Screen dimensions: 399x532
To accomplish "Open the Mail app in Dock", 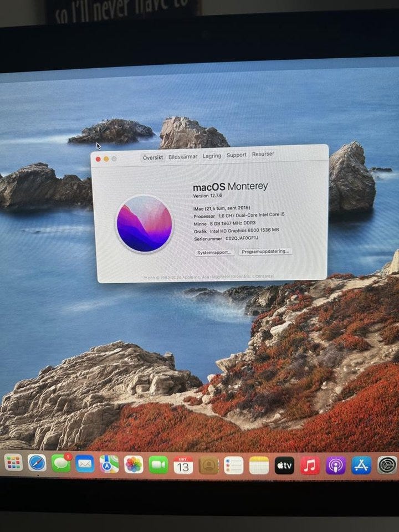I will point(85,464).
